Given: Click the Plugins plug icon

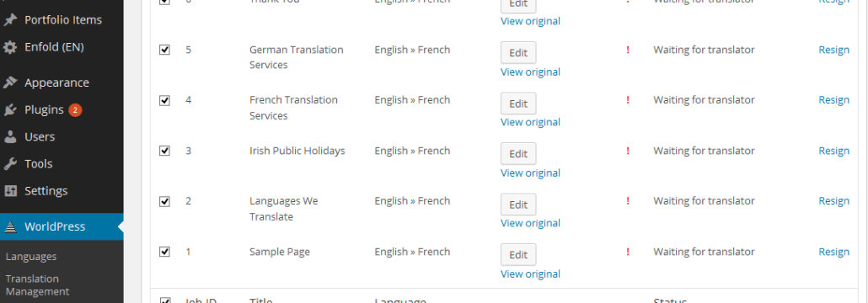Looking at the screenshot, I should coord(10,109).
